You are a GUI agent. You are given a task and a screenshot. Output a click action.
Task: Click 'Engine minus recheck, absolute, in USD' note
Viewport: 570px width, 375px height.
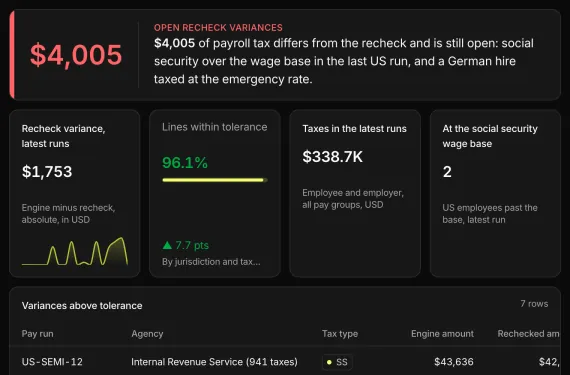(x=68, y=214)
